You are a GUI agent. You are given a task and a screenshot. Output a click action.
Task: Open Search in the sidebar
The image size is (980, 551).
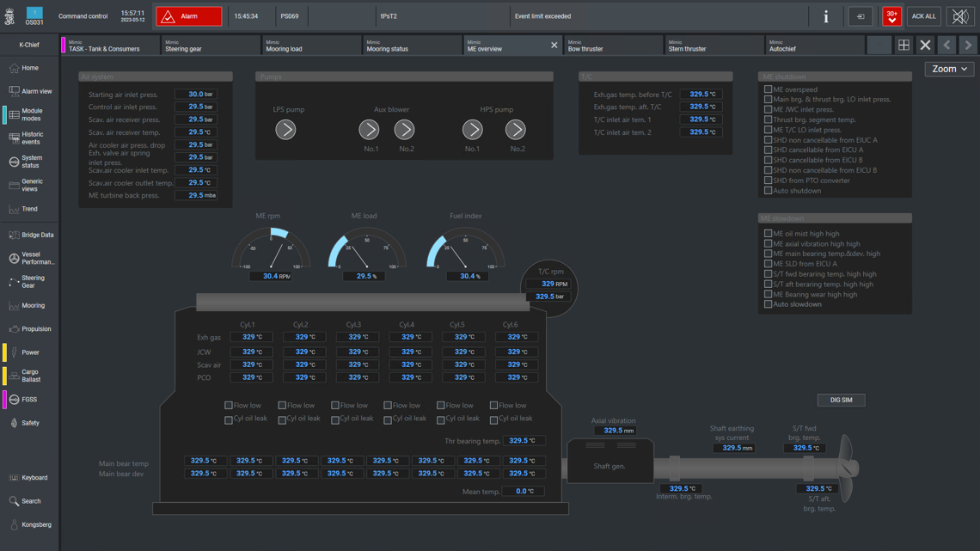[29, 501]
